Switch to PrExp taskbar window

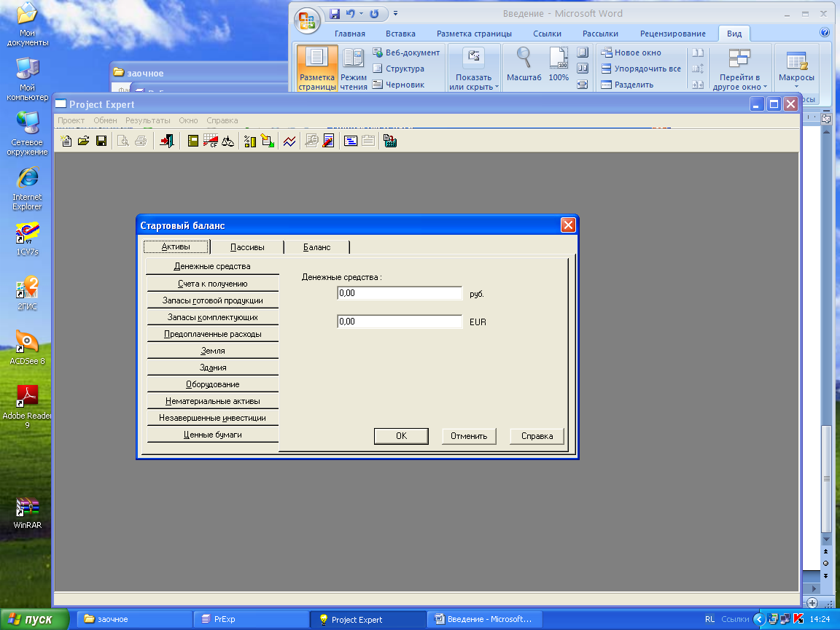(250, 619)
